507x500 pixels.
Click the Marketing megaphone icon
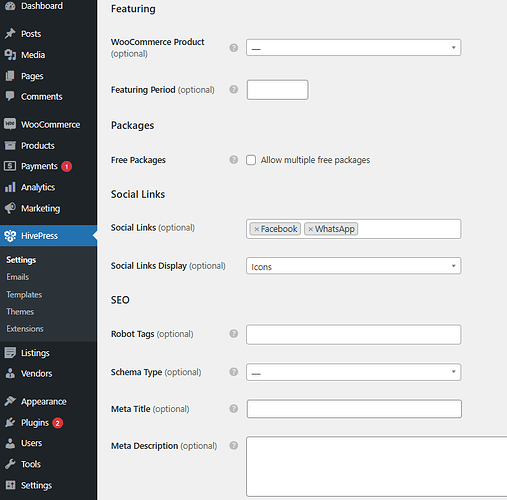pos(10,208)
